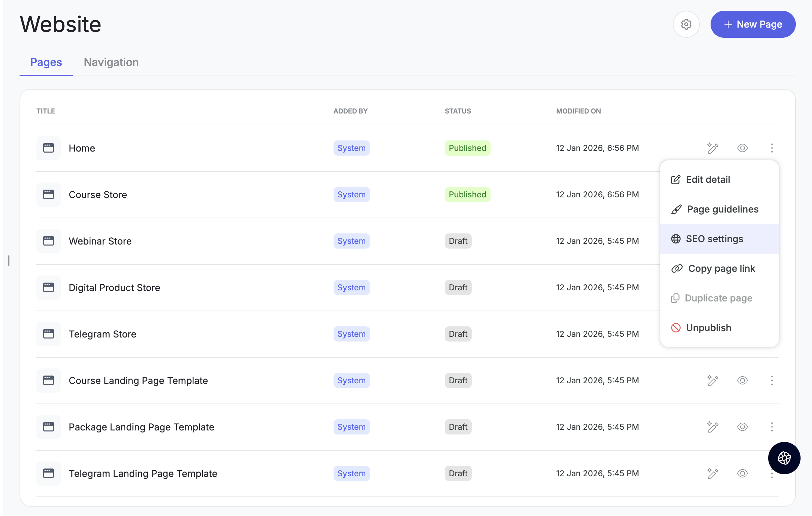
Task: Click edit wand for Course Landing Page Template
Action: [713, 381]
